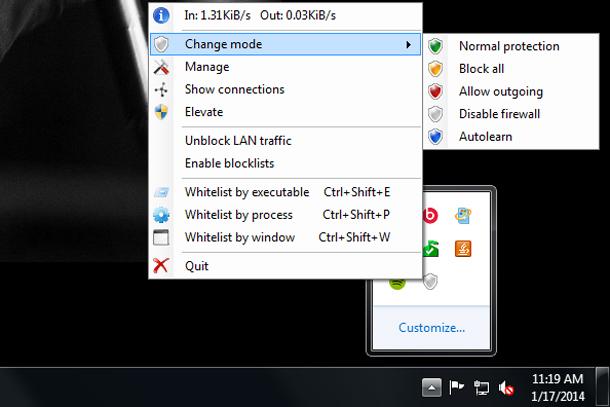Image resolution: width=610 pixels, height=407 pixels.
Task: Open the Customize... link in tray popup
Action: pos(431,328)
